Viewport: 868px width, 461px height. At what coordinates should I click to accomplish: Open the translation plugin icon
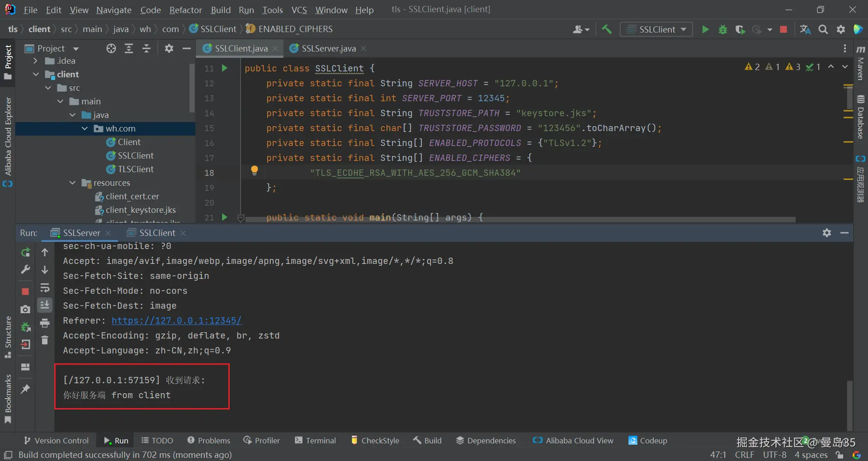[805, 29]
